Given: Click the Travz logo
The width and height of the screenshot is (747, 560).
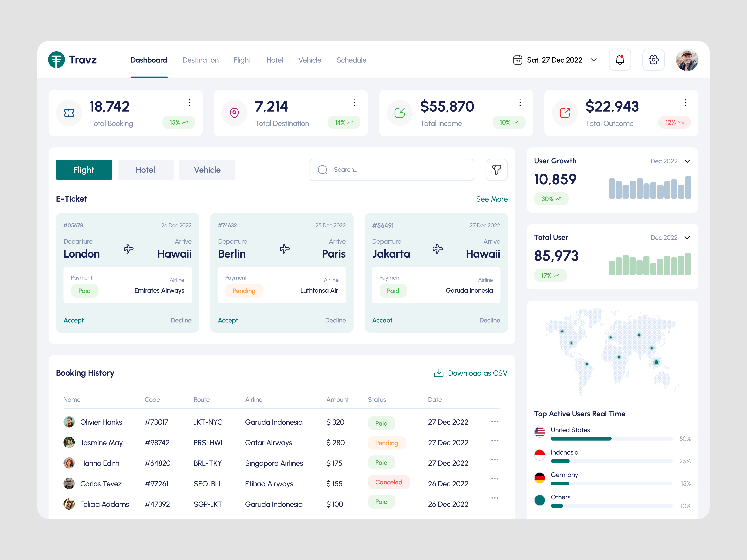Looking at the screenshot, I should (73, 60).
